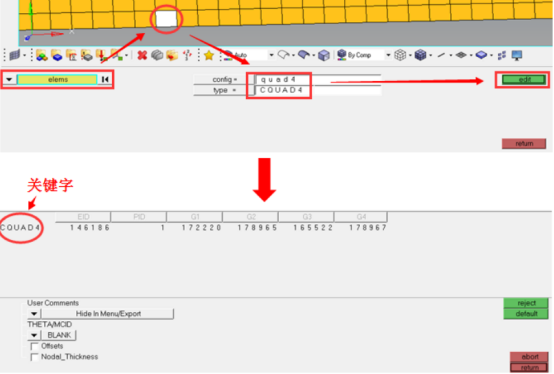Image resolution: width=554 pixels, height=374 pixels.
Task: Select the 1D line element display icon
Action: click(441, 55)
